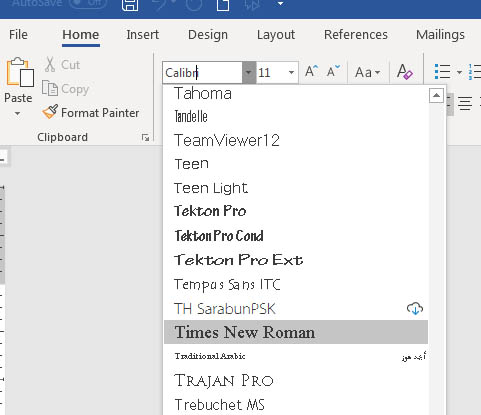Open the font size dropdown arrow

(x=291, y=72)
